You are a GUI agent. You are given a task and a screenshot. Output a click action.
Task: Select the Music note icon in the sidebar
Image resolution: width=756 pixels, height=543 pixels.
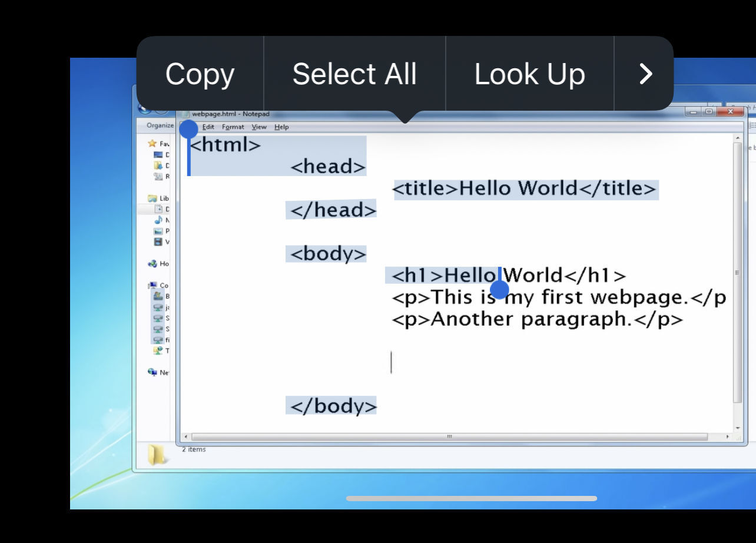click(158, 220)
